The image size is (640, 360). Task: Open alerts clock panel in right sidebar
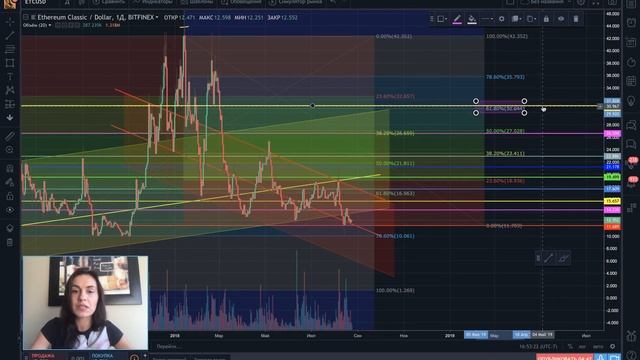[631, 22]
